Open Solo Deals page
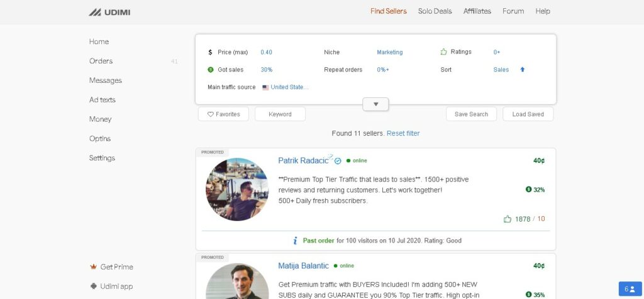 [435, 11]
